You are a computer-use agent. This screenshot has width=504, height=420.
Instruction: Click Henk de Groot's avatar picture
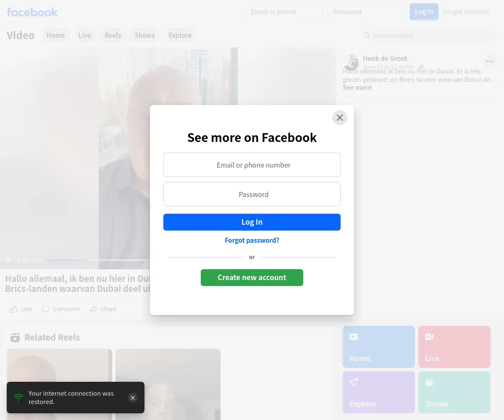[351, 62]
